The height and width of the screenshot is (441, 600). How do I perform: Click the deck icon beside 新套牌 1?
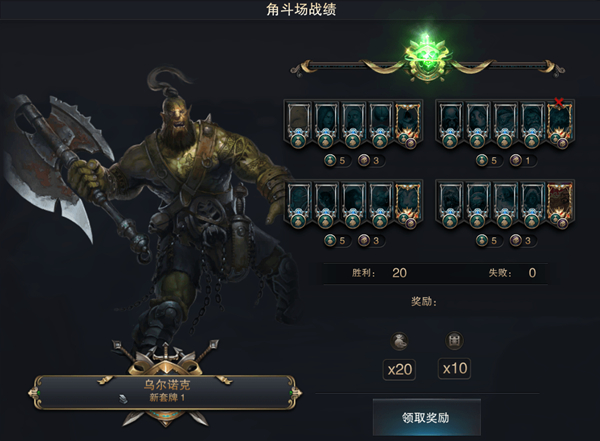pyautogui.click(x=124, y=399)
